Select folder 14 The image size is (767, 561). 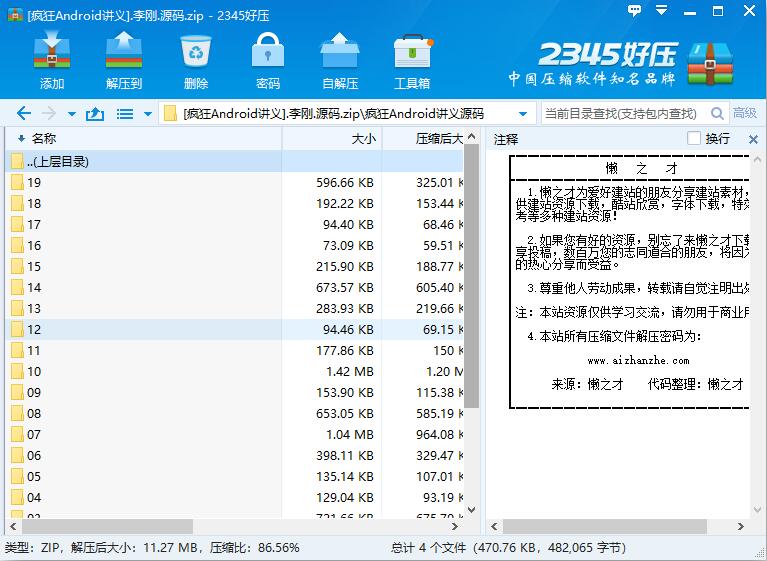coord(235,288)
